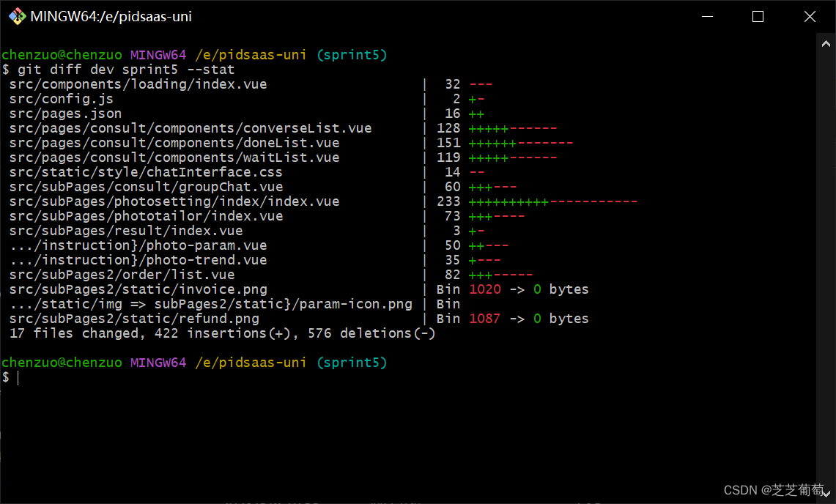Click 'src/static/style/chatInterface.css' path
The width and height of the screenshot is (836, 504).
tap(146, 172)
